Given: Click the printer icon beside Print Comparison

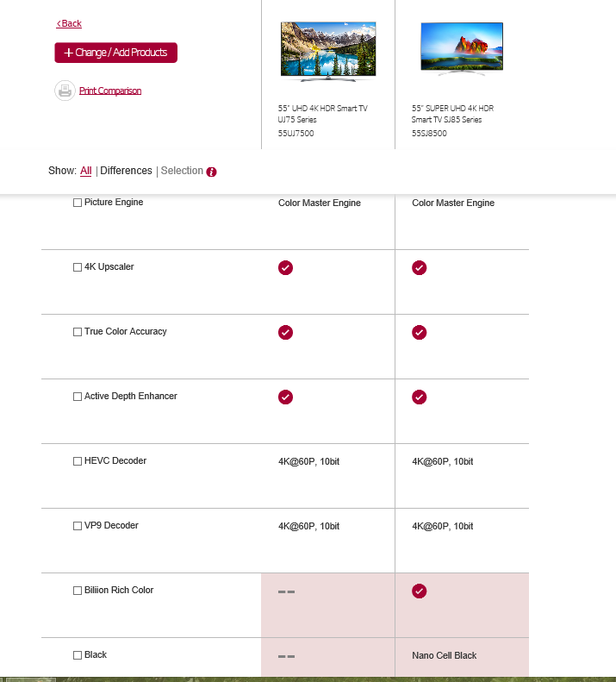Looking at the screenshot, I should click(65, 91).
